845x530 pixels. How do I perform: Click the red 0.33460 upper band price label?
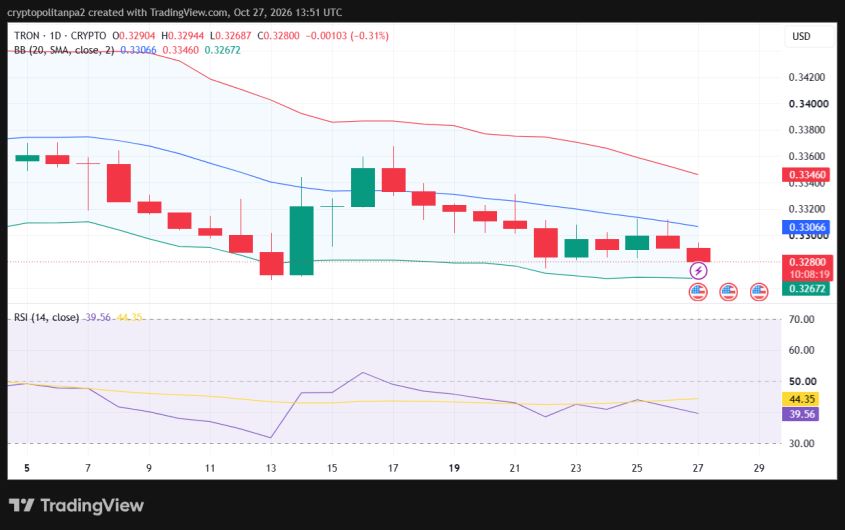(806, 174)
